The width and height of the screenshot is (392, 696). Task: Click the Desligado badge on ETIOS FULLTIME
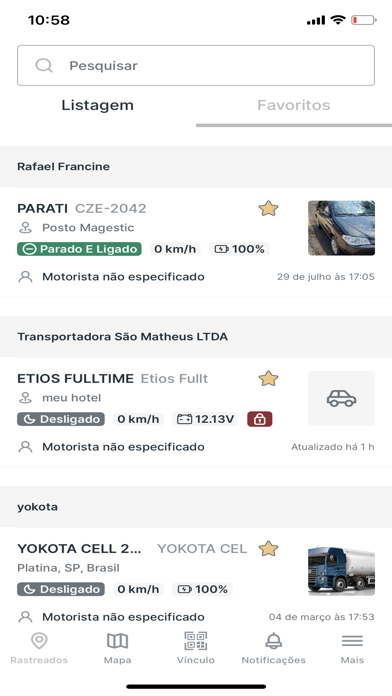click(x=61, y=419)
